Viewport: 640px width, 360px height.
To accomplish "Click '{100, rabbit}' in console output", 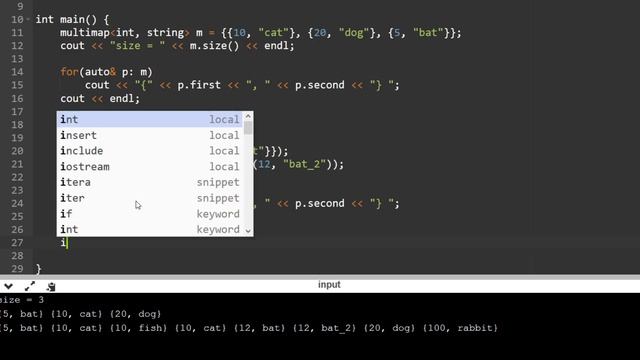I will [460, 328].
